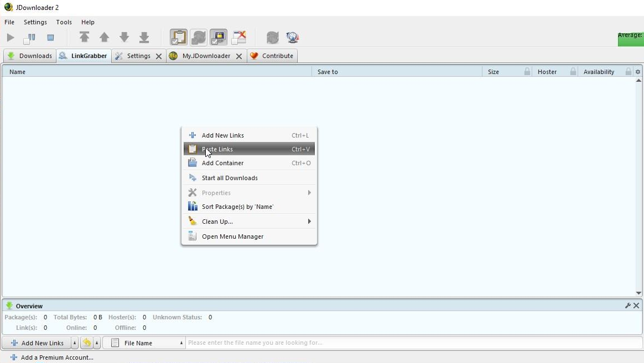The height and width of the screenshot is (363, 644).
Task: Click the stop downloads square icon
Action: 50,38
